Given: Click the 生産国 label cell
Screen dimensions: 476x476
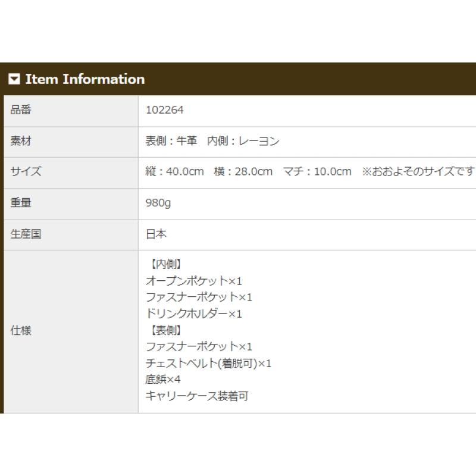Looking at the screenshot, I should click(71, 235).
